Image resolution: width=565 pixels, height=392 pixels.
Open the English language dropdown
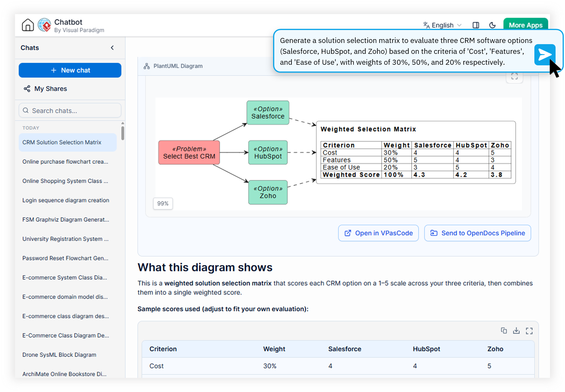pos(442,25)
